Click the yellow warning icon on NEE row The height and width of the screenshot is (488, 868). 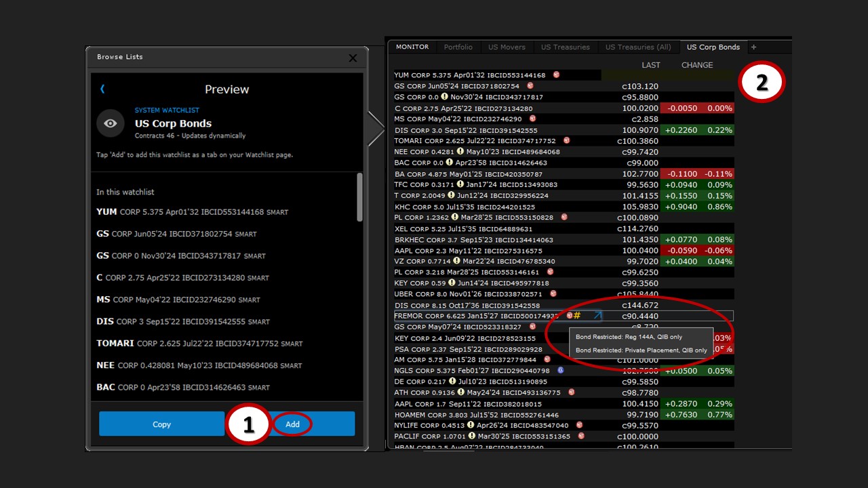point(460,152)
